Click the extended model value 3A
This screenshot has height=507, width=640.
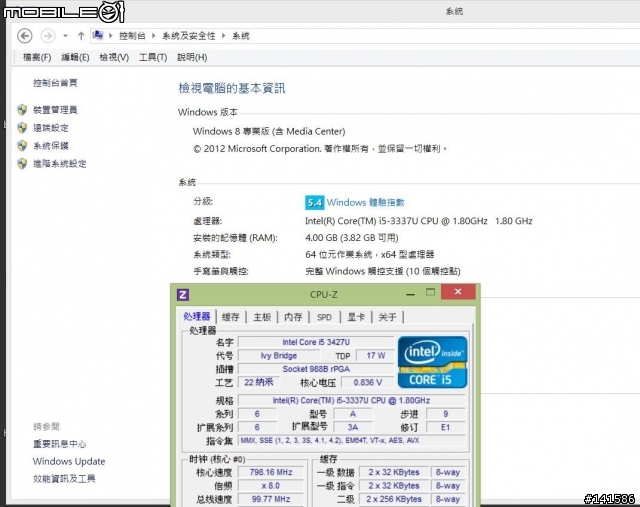(x=353, y=427)
